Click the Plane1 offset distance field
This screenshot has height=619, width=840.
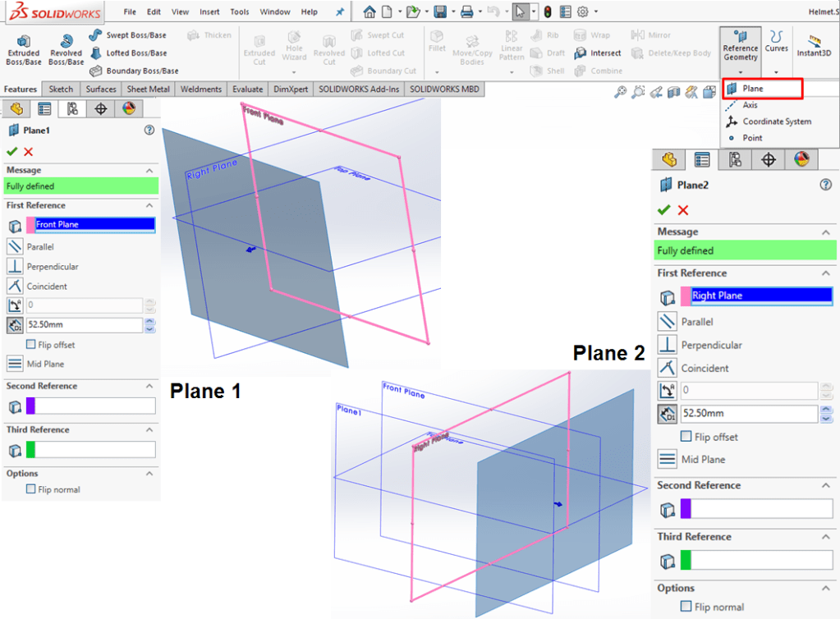tap(84, 325)
